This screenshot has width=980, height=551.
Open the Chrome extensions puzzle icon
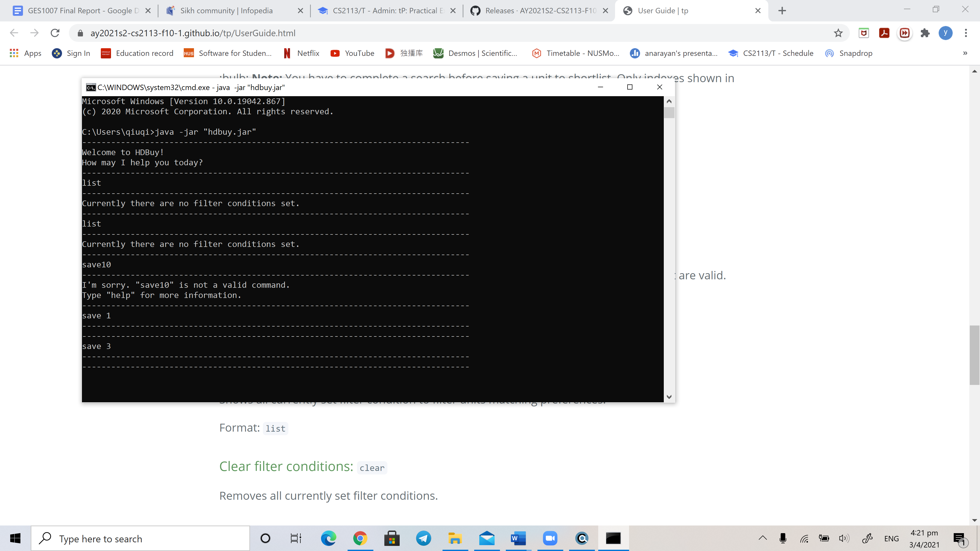[925, 33]
